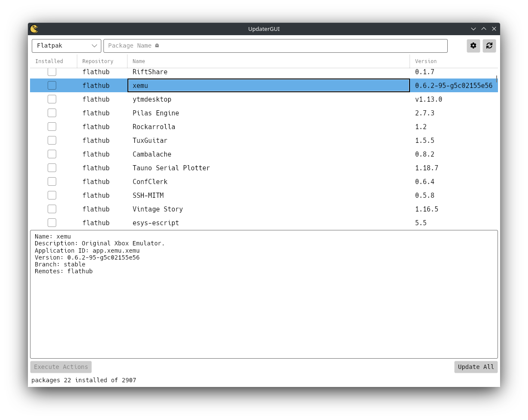The image size is (528, 420).
Task: Click the Application ID line in details
Action: pos(87,251)
